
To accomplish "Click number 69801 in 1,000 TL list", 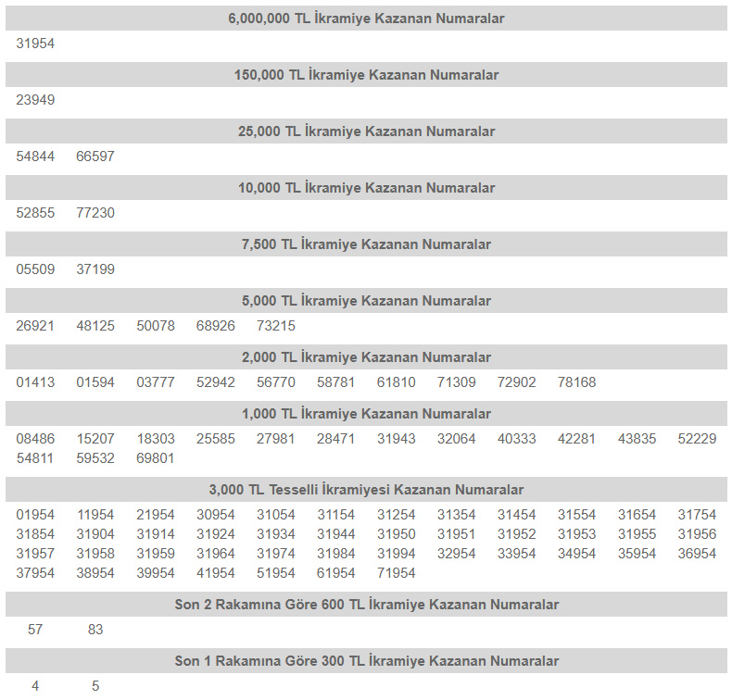I will (x=156, y=457).
